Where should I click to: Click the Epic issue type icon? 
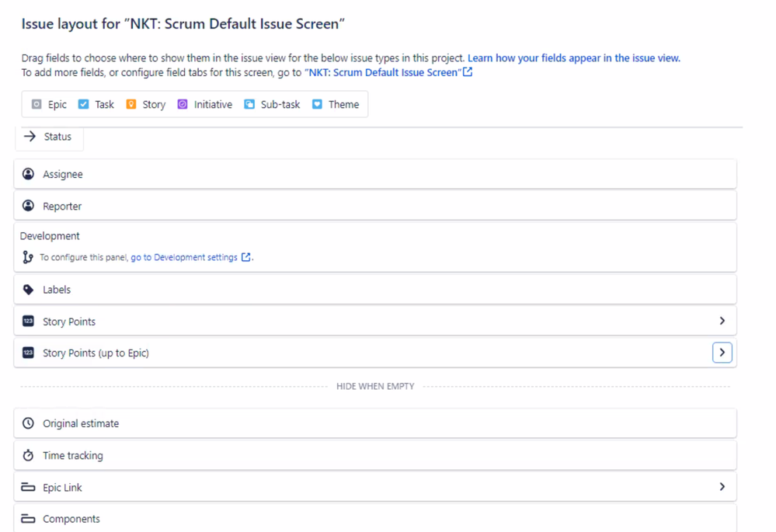click(37, 104)
